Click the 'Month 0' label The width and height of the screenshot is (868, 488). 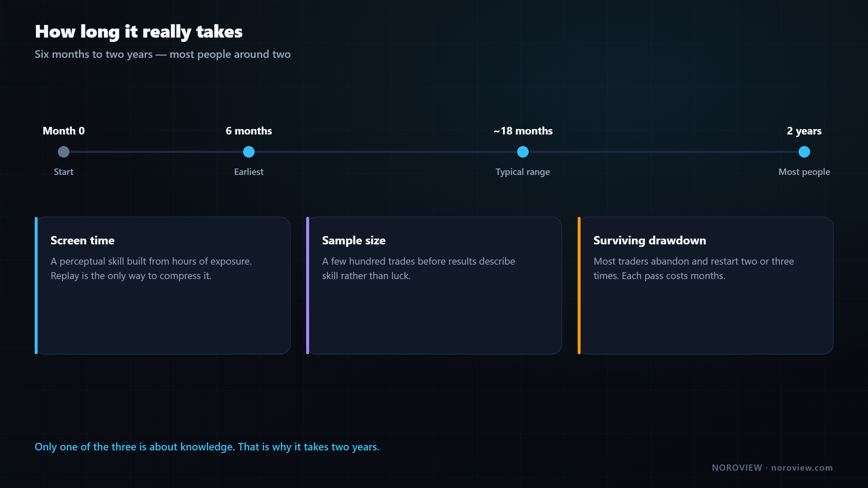(64, 131)
